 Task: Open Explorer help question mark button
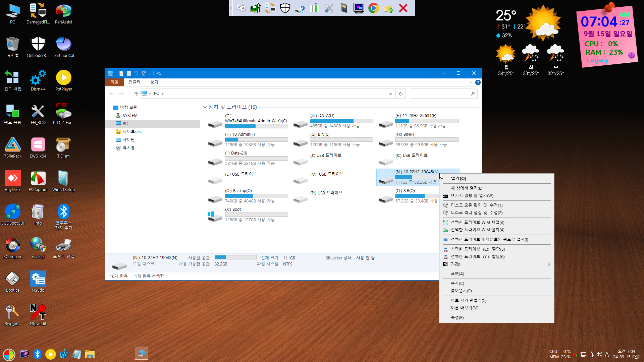478,82
